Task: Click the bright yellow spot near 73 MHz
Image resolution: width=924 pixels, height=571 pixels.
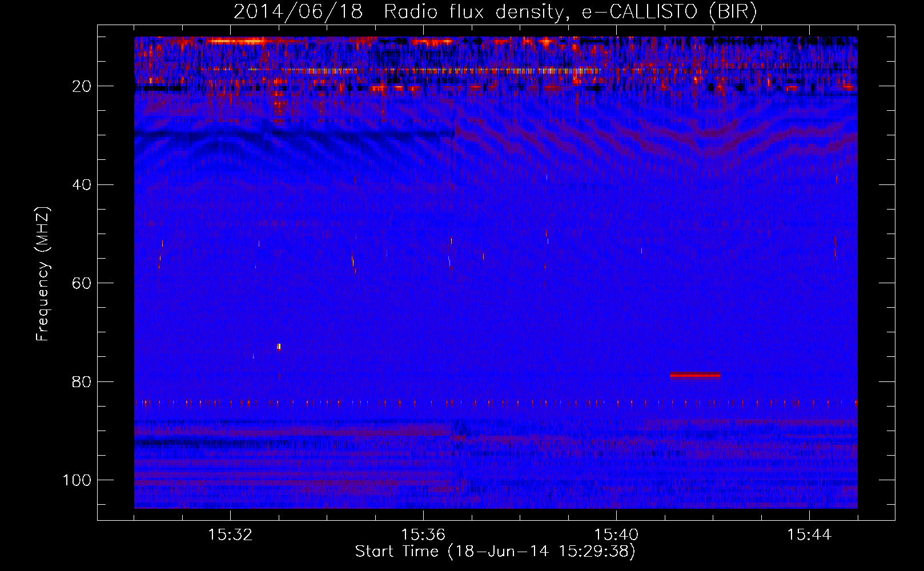Action: point(279,346)
